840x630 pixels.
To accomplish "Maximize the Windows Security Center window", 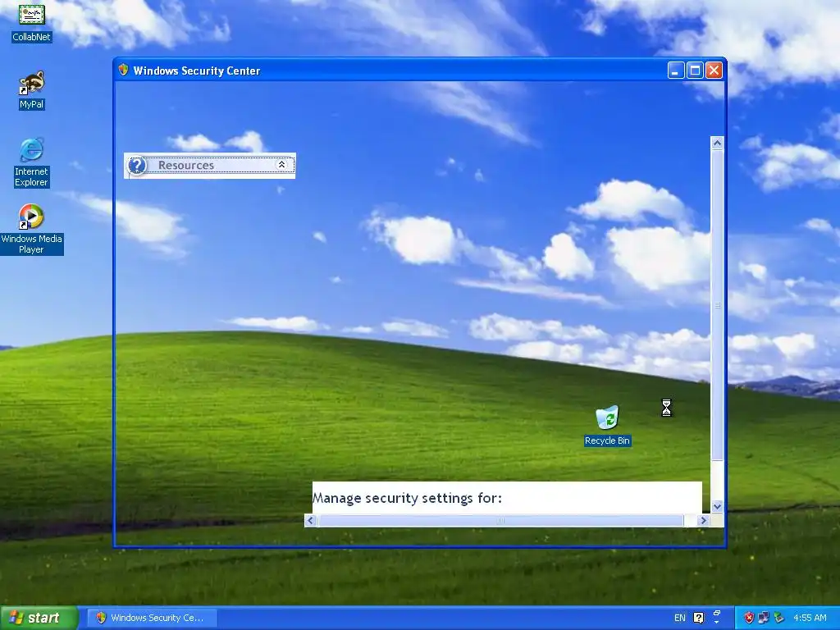I will pos(695,71).
